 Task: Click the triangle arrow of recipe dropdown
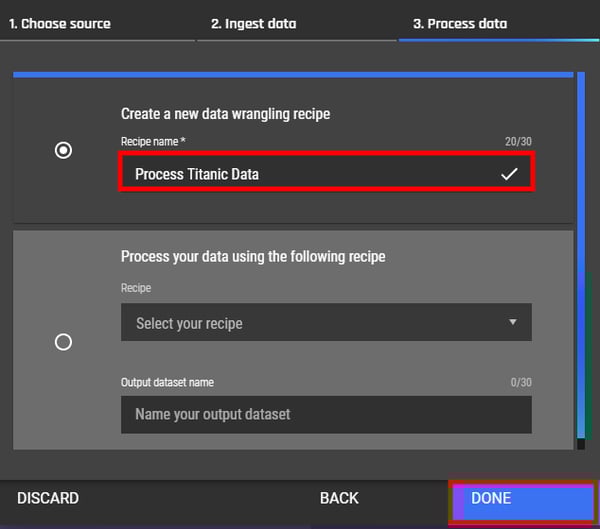(x=513, y=322)
